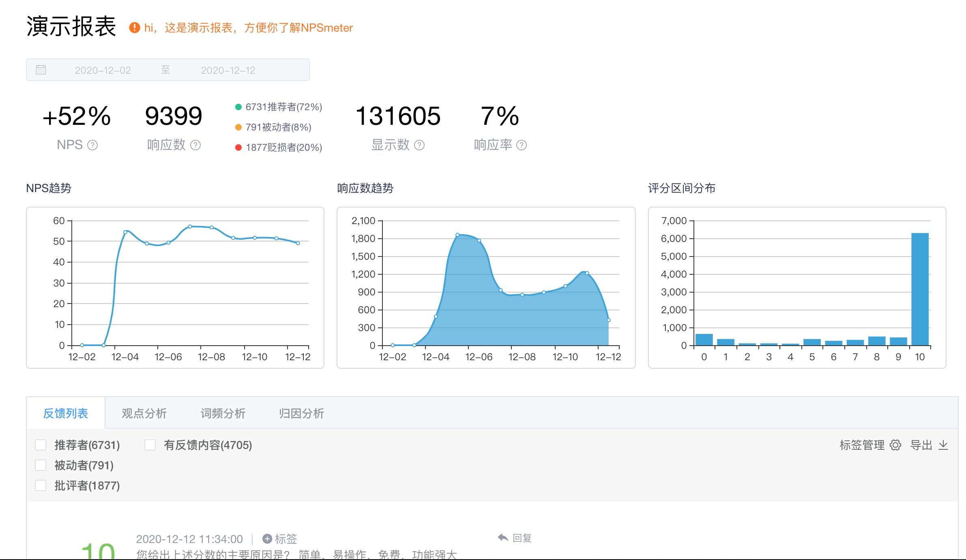Click the 7% response rate value

(500, 116)
